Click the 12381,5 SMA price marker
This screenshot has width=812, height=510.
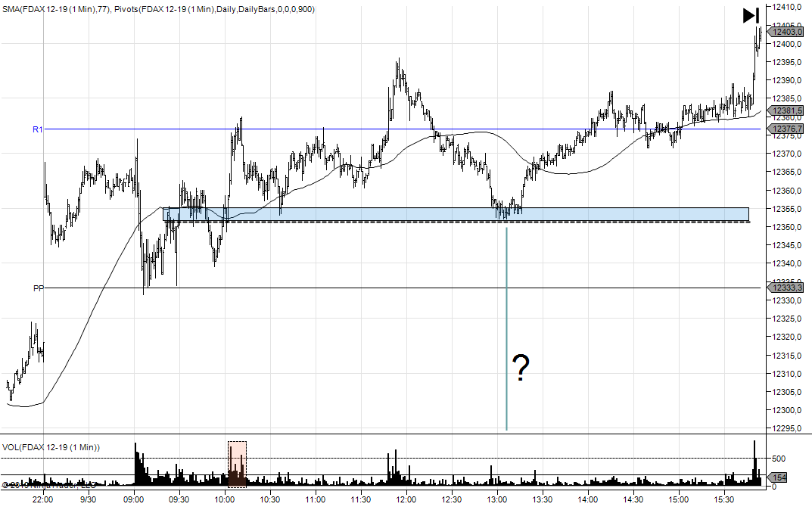point(788,110)
